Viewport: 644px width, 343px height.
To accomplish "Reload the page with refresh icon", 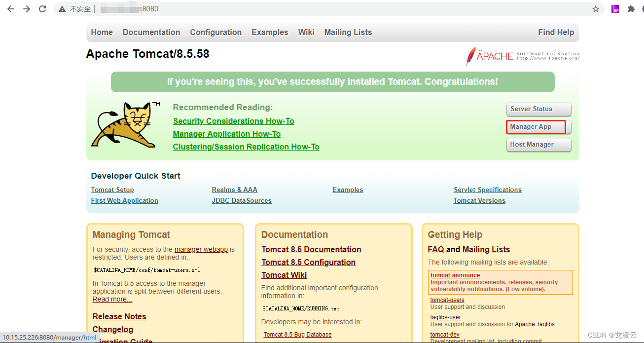I will click(x=42, y=9).
